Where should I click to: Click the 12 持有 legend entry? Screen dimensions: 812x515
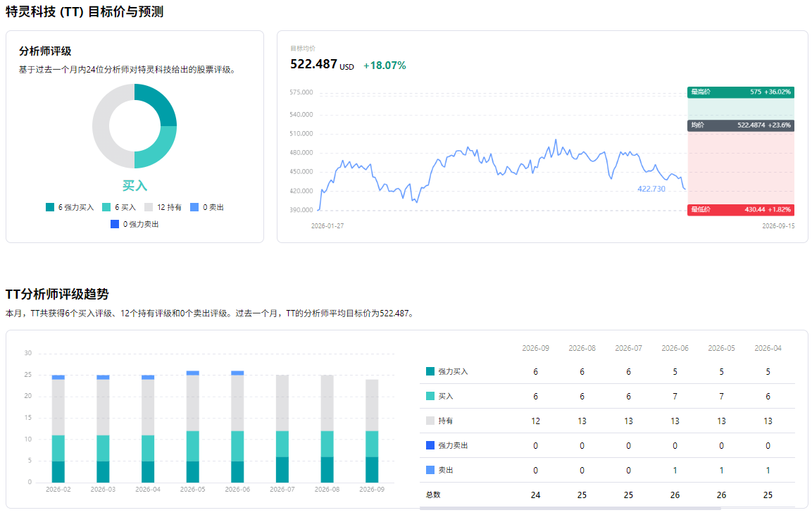coord(163,207)
